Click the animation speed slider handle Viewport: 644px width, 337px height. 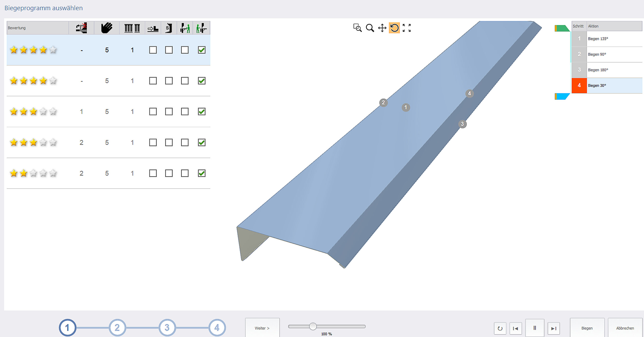tap(313, 326)
